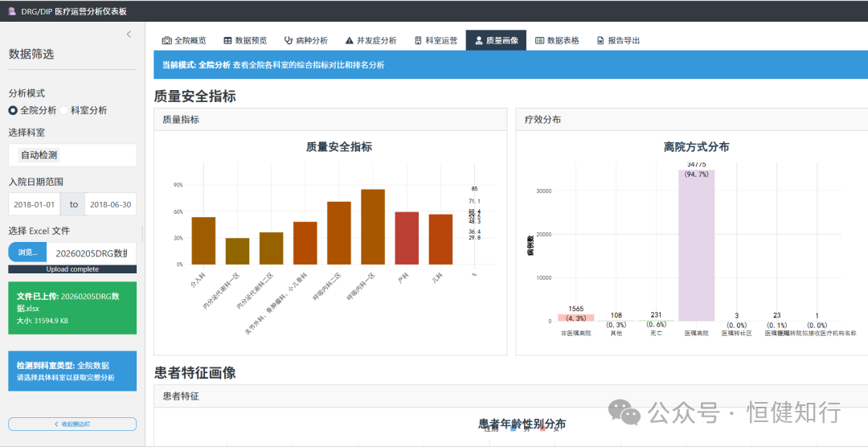Collapse sidebar using top chevron icon
This screenshot has width=868, height=447.
point(129,35)
